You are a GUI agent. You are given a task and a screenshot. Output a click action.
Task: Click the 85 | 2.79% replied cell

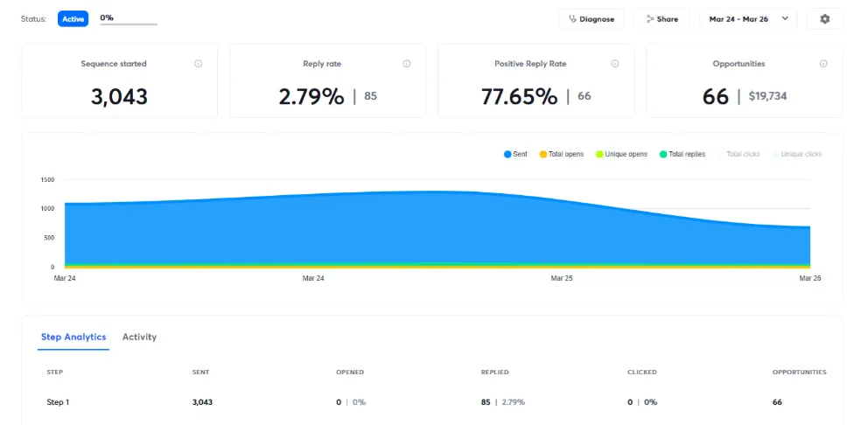pyautogui.click(x=503, y=402)
